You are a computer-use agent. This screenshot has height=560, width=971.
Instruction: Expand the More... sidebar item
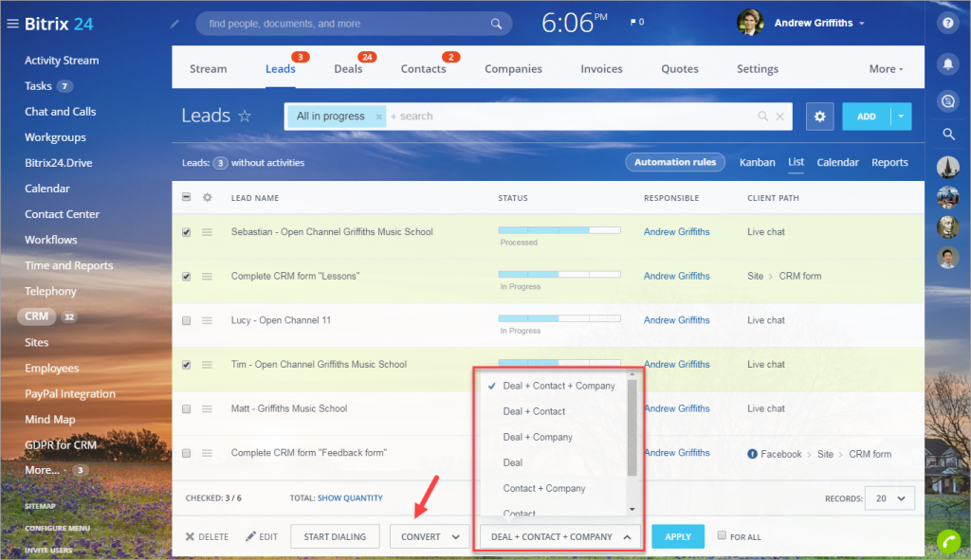(x=42, y=470)
